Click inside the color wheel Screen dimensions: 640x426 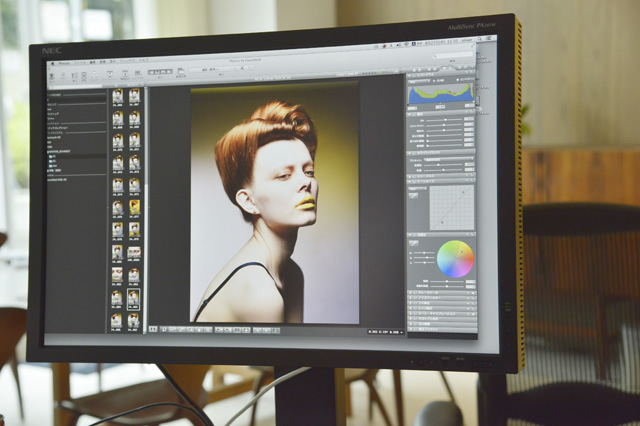[456, 259]
